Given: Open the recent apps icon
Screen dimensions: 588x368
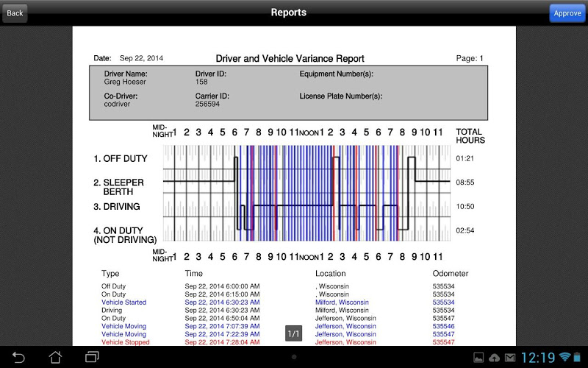Looking at the screenshot, I should pyautogui.click(x=93, y=357).
